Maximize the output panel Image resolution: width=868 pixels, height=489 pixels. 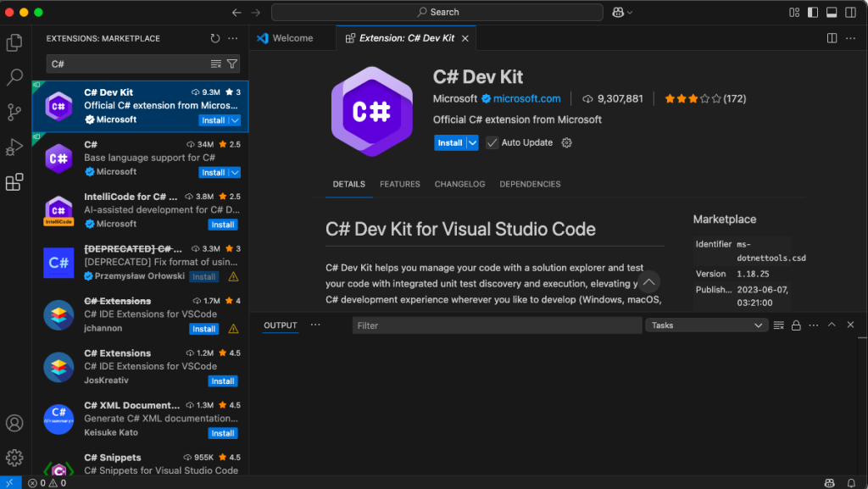tap(832, 325)
